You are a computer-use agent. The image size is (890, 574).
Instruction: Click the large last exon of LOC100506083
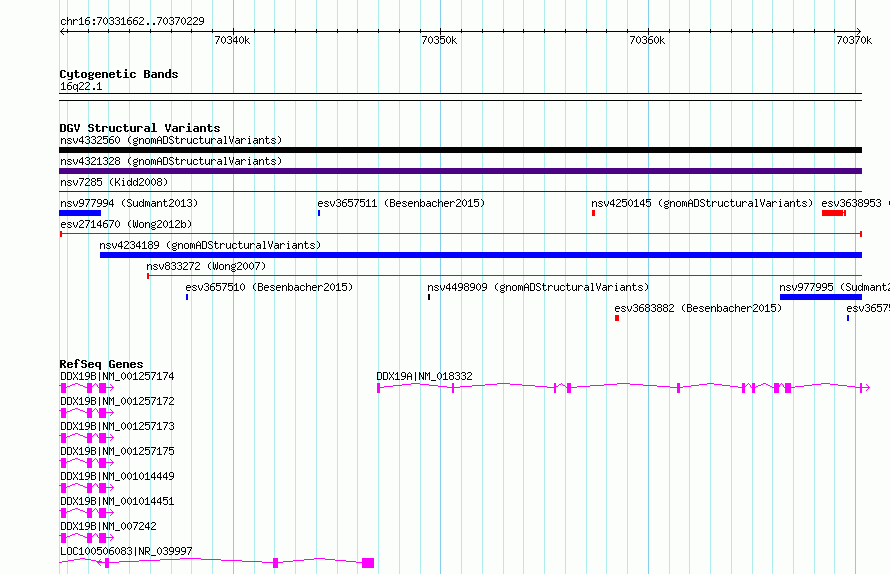[368, 563]
